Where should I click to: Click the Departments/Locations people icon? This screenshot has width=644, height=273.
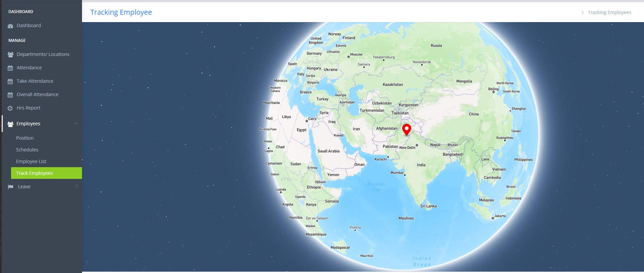(10, 54)
